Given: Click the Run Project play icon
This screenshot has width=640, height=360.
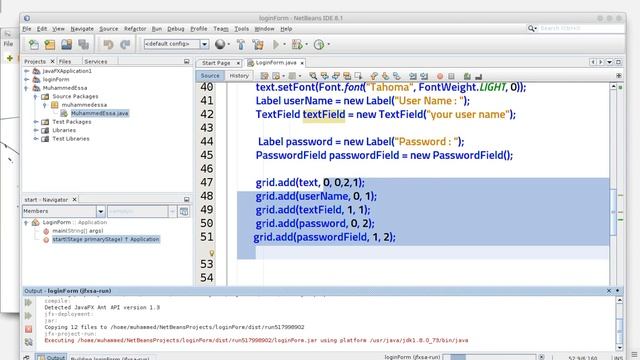Looking at the screenshot, I should click(276, 44).
